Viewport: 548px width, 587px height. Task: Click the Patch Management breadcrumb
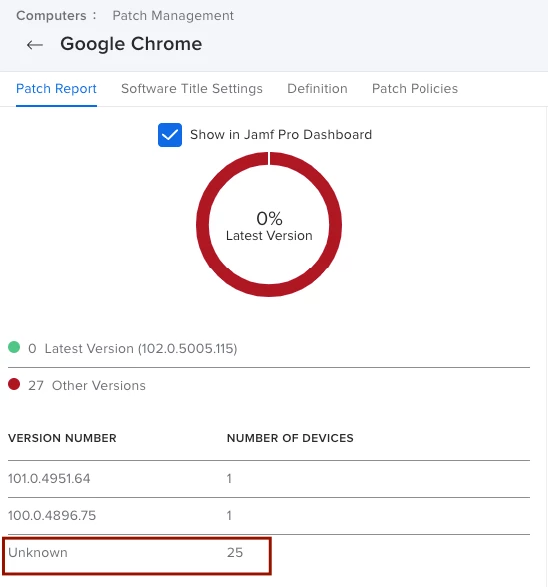click(173, 16)
